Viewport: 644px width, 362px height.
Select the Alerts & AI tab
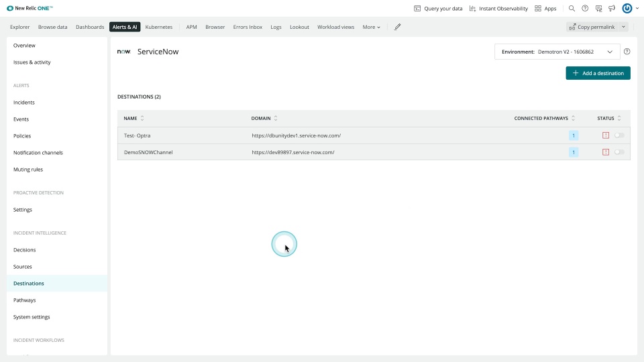pyautogui.click(x=125, y=27)
